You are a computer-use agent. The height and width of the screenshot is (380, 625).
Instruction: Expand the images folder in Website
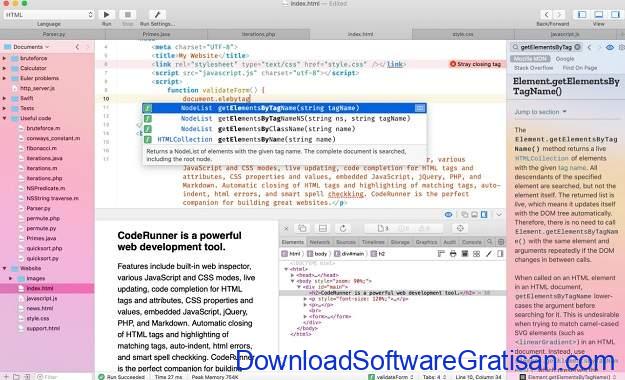click(x=11, y=278)
